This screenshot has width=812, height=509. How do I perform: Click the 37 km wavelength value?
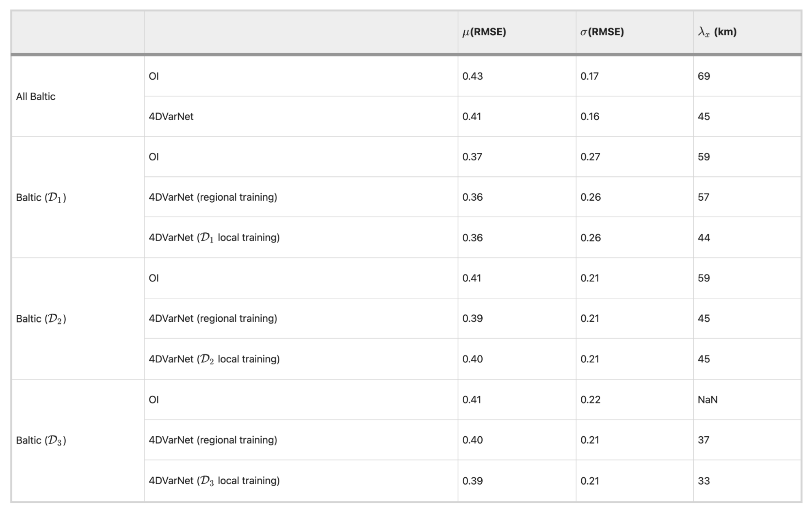click(704, 440)
